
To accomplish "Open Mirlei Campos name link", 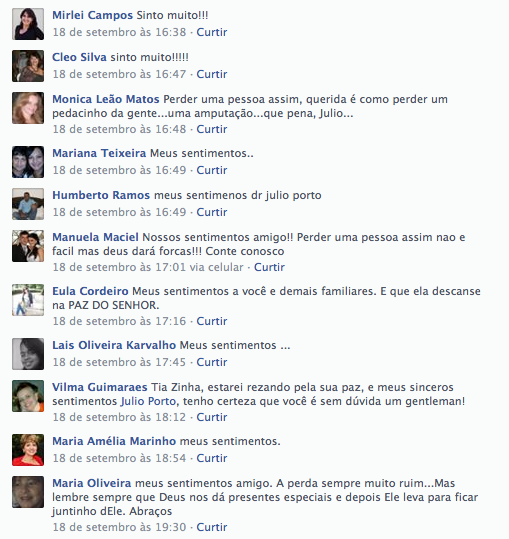I will point(92,15).
